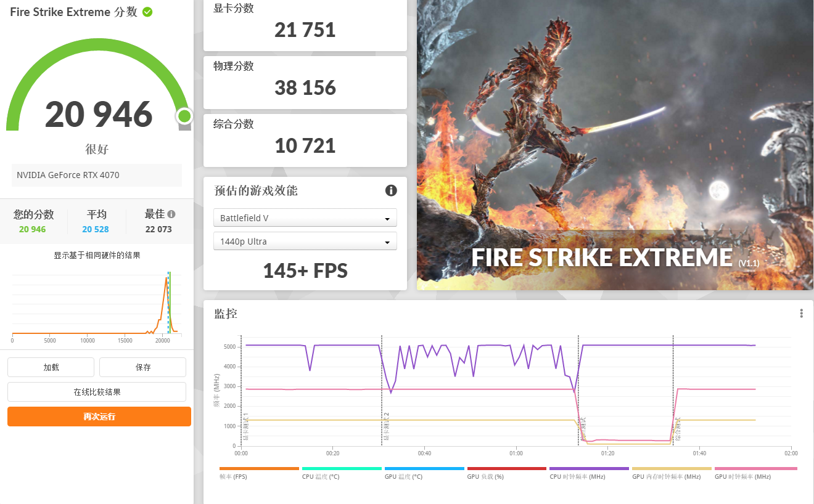This screenshot has height=504, width=814.
Task: Click the Fire Strike Extreme artwork image
Action: click(x=615, y=145)
